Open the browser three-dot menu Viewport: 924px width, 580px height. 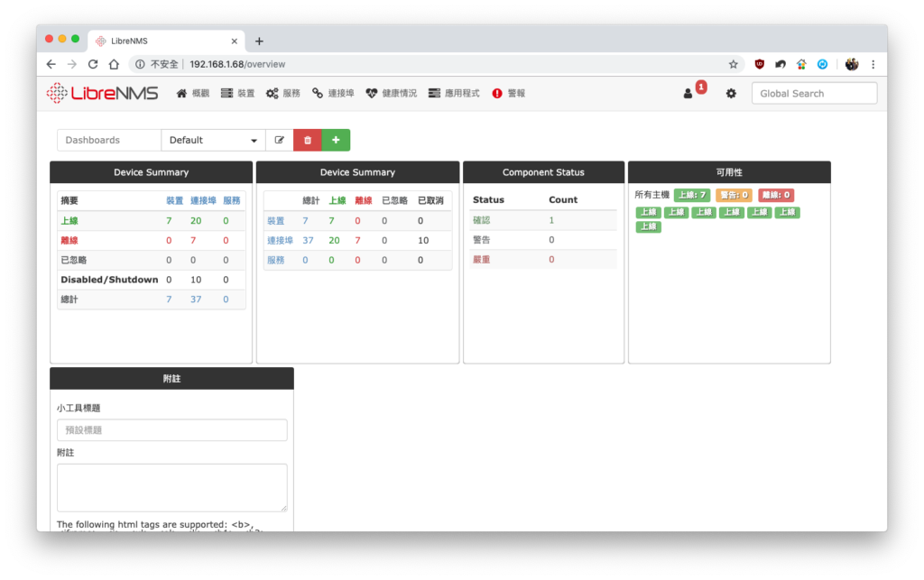pyautogui.click(x=873, y=64)
